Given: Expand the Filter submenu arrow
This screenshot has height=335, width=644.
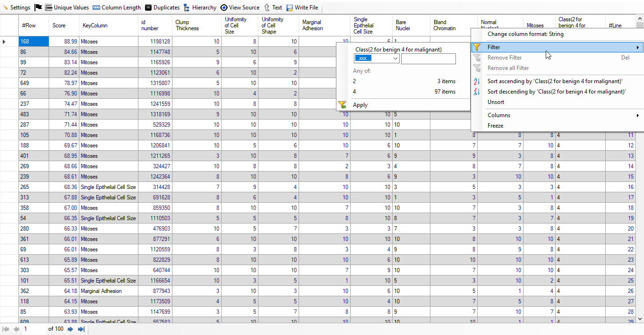Looking at the screenshot, I should (x=637, y=47).
